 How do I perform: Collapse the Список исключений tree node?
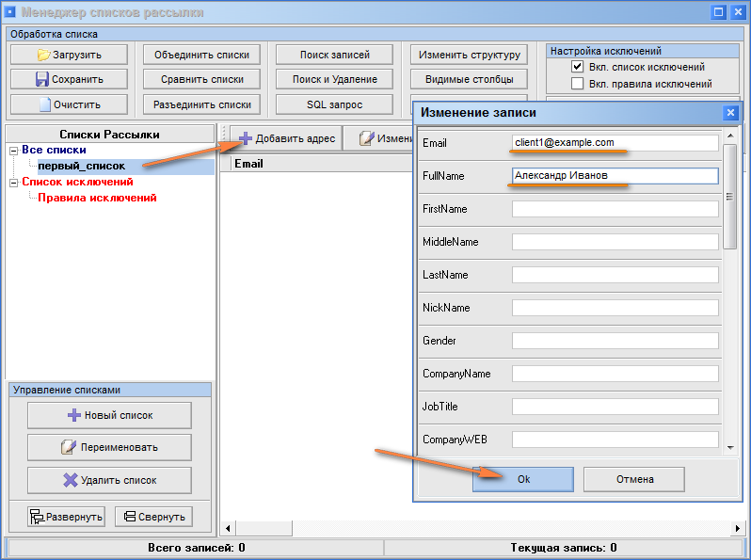pyautogui.click(x=13, y=183)
